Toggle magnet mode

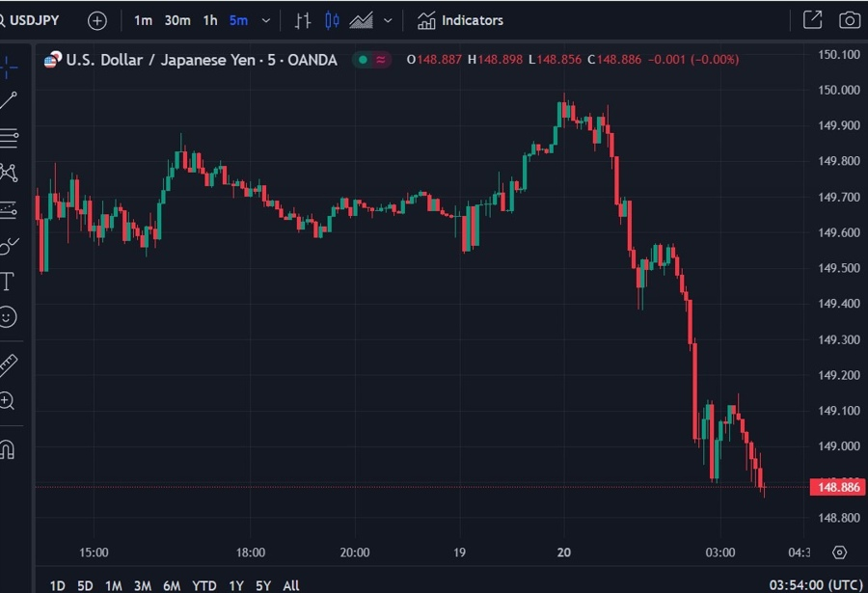click(7, 449)
